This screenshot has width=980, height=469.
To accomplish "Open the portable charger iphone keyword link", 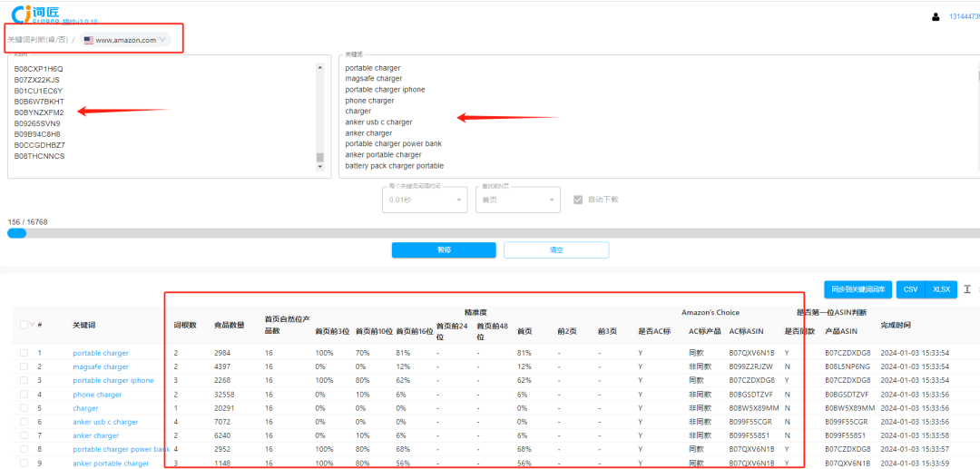I will click(113, 380).
